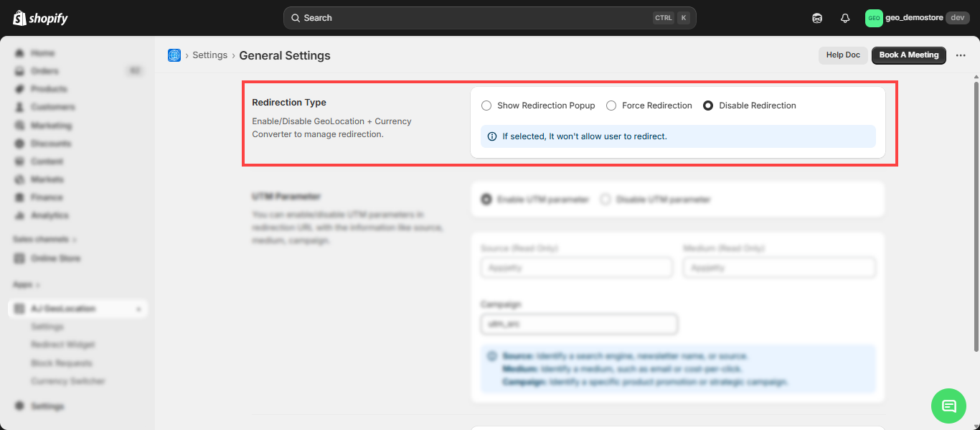Click the Help Doc button
The image size is (980, 430).
click(x=842, y=55)
